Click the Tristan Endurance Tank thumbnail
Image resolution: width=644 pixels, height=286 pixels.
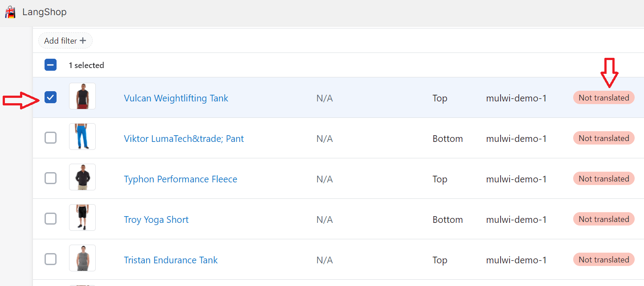82,258
